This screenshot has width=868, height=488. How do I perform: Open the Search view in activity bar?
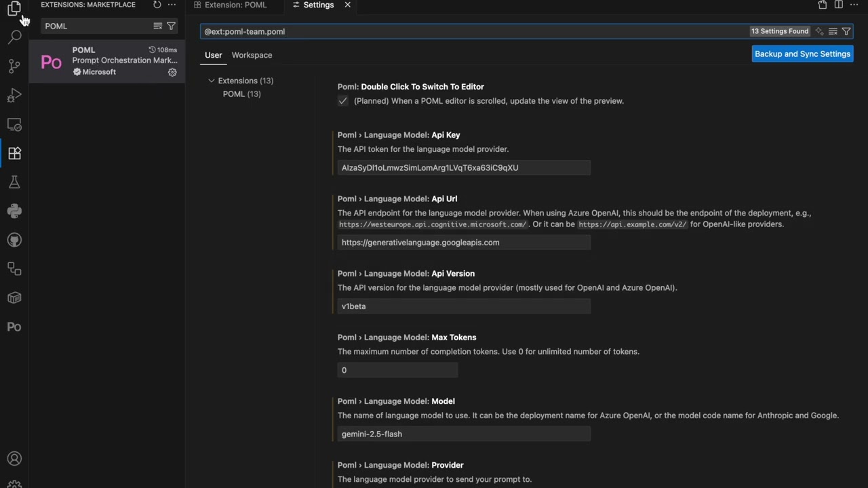coord(14,37)
